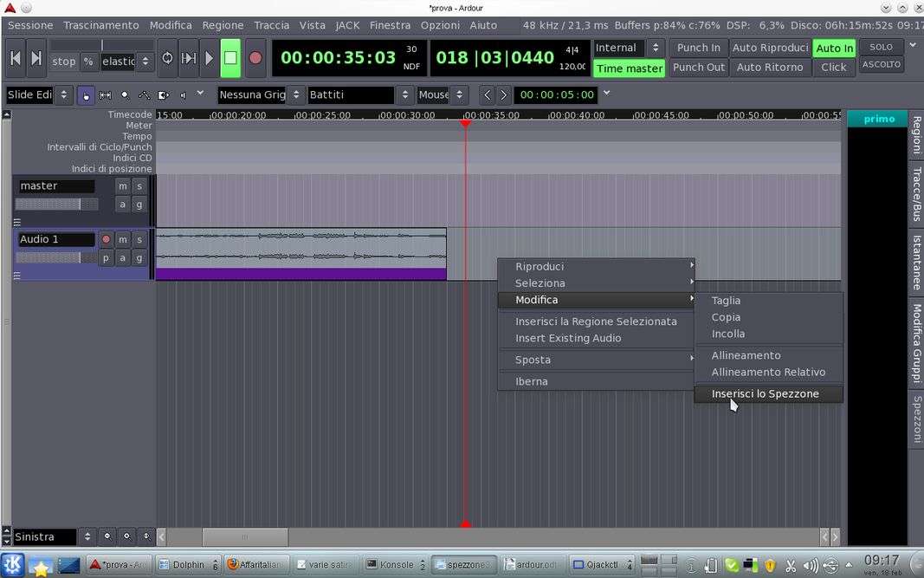Click the green Stop transport button
Screen dimensions: 924x578
pos(230,58)
